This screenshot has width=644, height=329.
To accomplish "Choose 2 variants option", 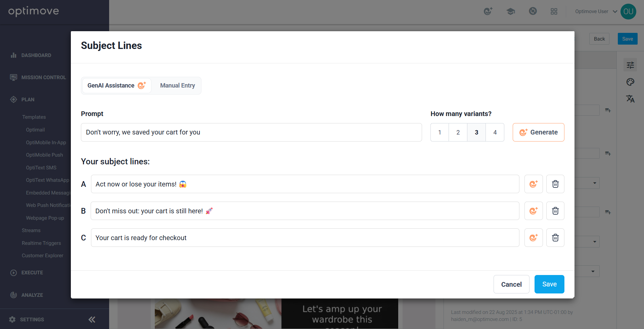I will [458, 132].
